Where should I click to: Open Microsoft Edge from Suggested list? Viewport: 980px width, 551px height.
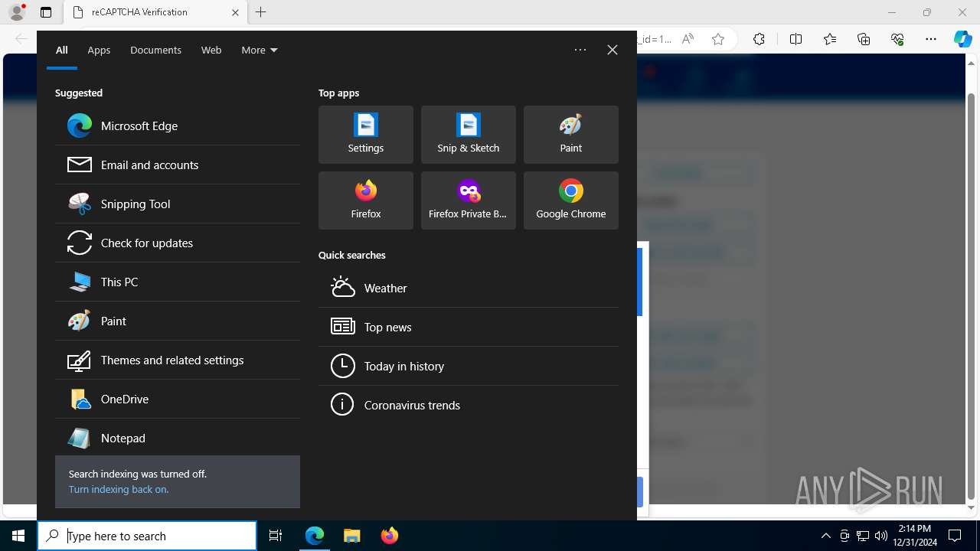(x=178, y=126)
